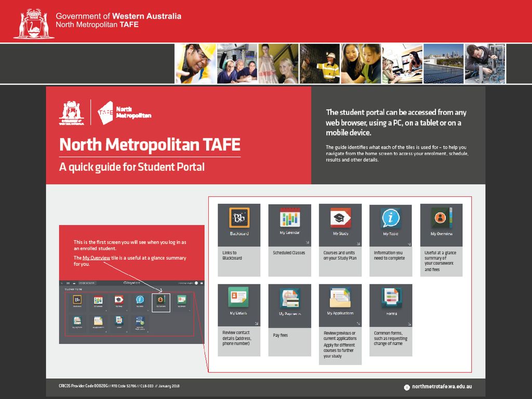Click the large My Overview tile icon
The image size is (532, 399).
tap(442, 218)
